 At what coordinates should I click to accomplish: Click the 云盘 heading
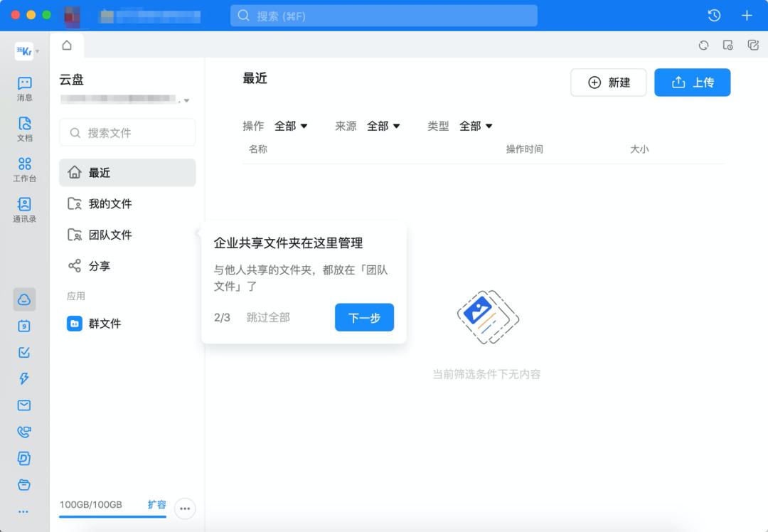click(72, 80)
